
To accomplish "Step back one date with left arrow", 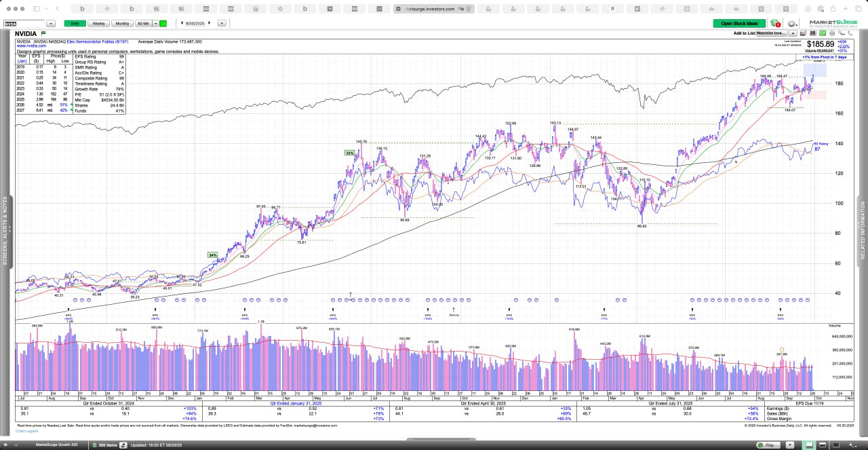I will point(181,23).
